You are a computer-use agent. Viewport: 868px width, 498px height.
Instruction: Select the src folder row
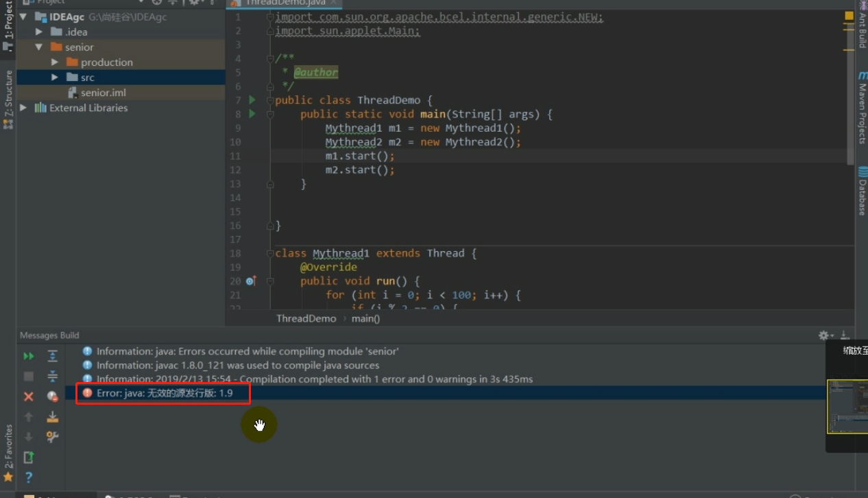point(121,78)
